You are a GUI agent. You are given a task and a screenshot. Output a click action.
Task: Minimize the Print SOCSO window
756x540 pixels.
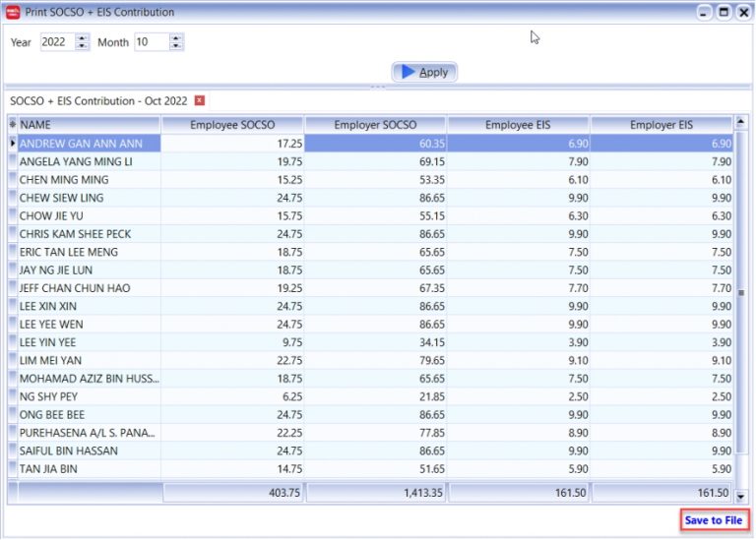705,12
